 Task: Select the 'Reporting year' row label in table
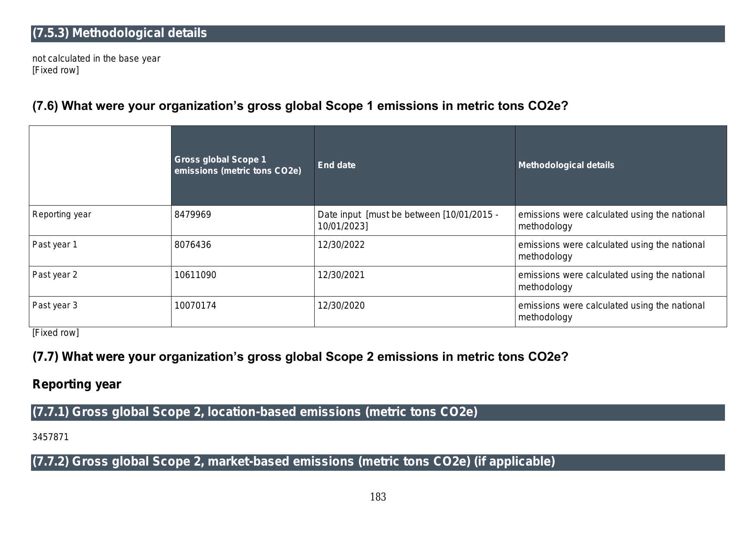click(62, 214)
